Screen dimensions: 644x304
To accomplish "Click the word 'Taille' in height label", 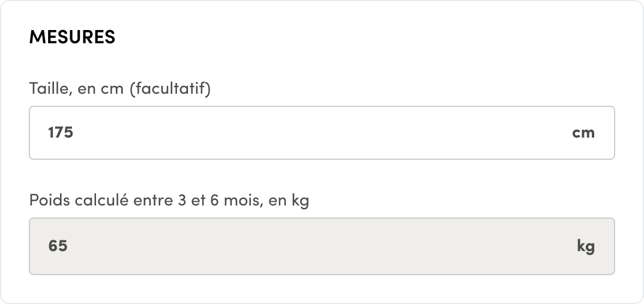I will [50, 89].
